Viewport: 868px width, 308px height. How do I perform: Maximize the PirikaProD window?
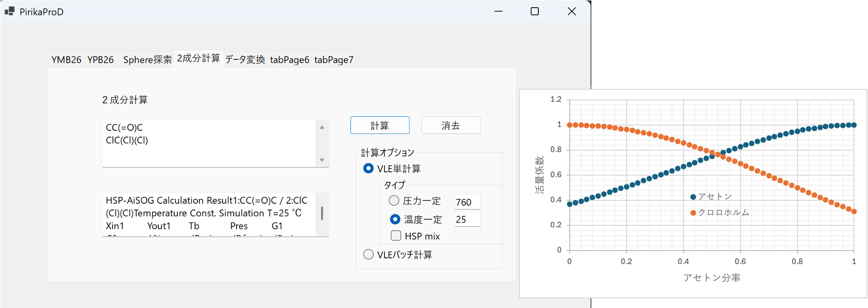click(x=534, y=11)
